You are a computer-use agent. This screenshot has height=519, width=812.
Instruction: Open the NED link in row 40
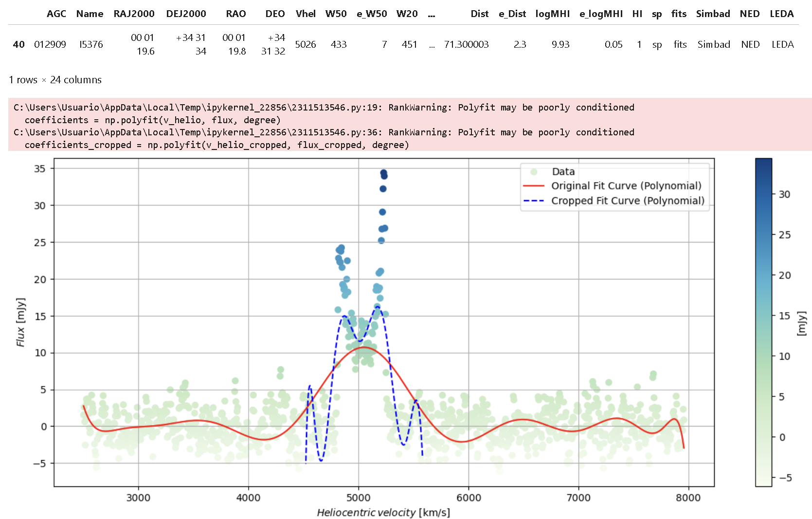coord(750,44)
